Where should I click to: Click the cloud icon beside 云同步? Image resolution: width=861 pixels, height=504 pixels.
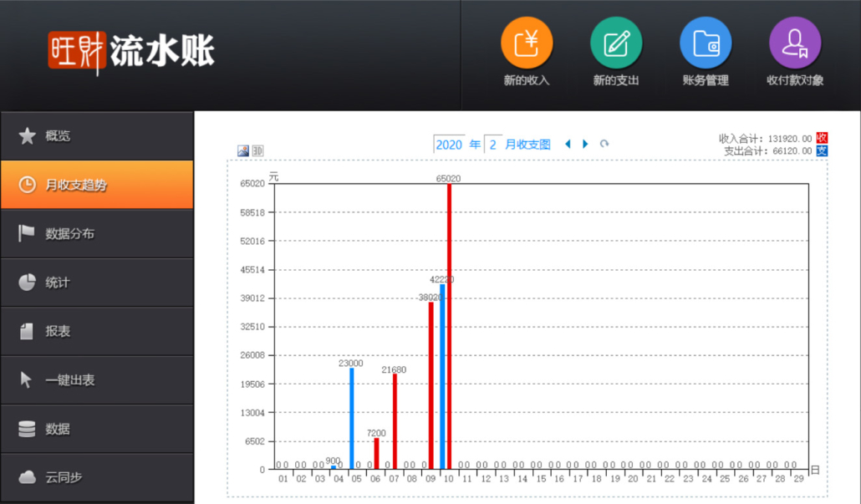tap(27, 477)
